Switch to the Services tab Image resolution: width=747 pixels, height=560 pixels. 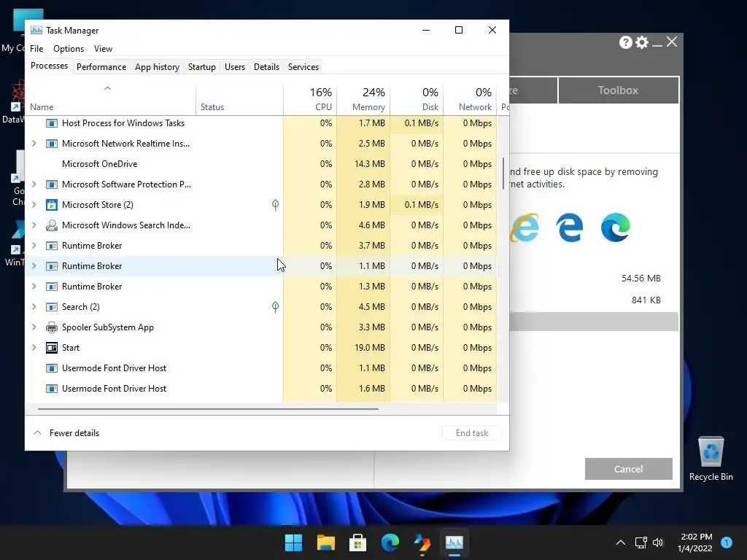[303, 67]
